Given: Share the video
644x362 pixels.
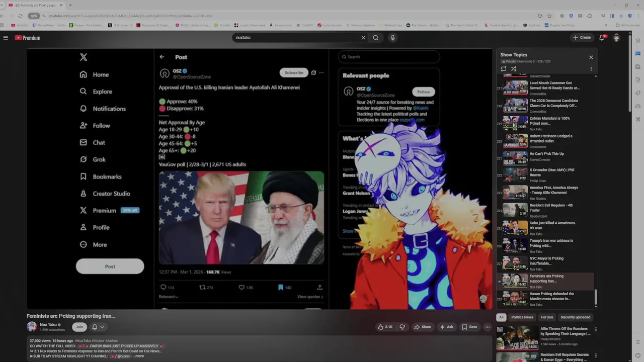Looking at the screenshot, I should pyautogui.click(x=423, y=327).
